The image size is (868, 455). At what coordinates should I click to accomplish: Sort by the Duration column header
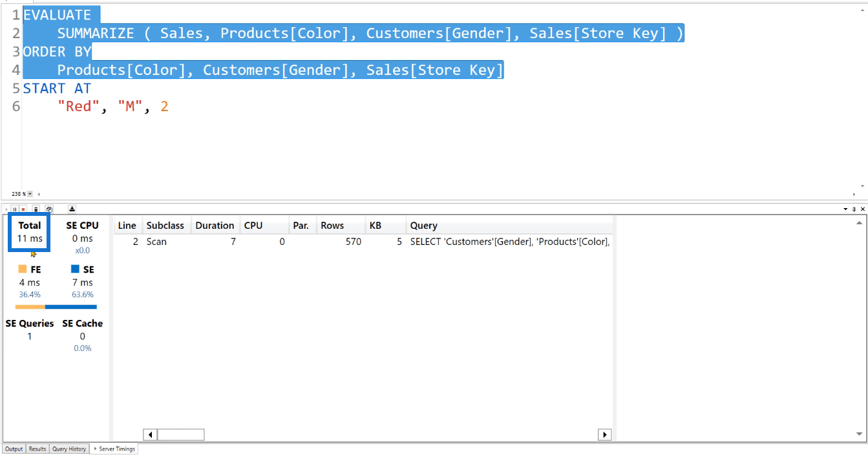coord(215,226)
